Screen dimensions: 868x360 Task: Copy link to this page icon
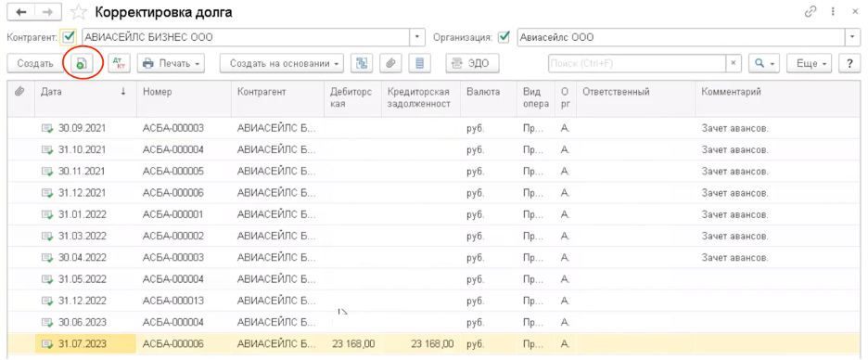click(x=810, y=12)
